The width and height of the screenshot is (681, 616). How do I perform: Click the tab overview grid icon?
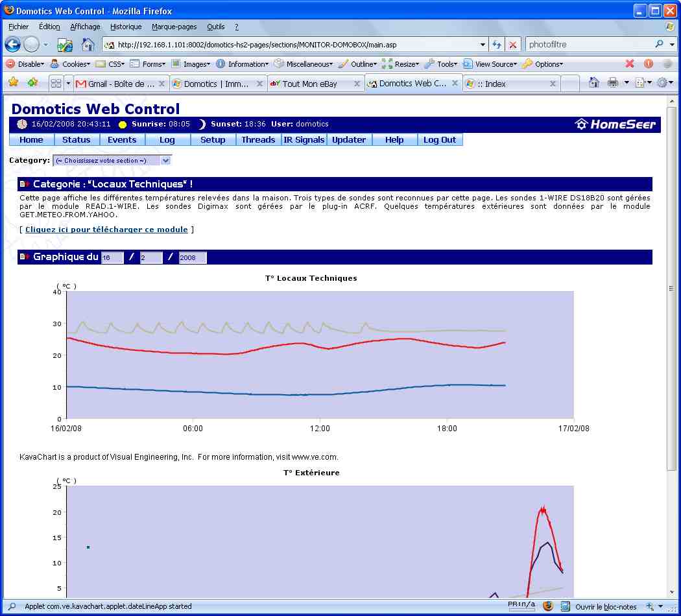click(x=56, y=84)
